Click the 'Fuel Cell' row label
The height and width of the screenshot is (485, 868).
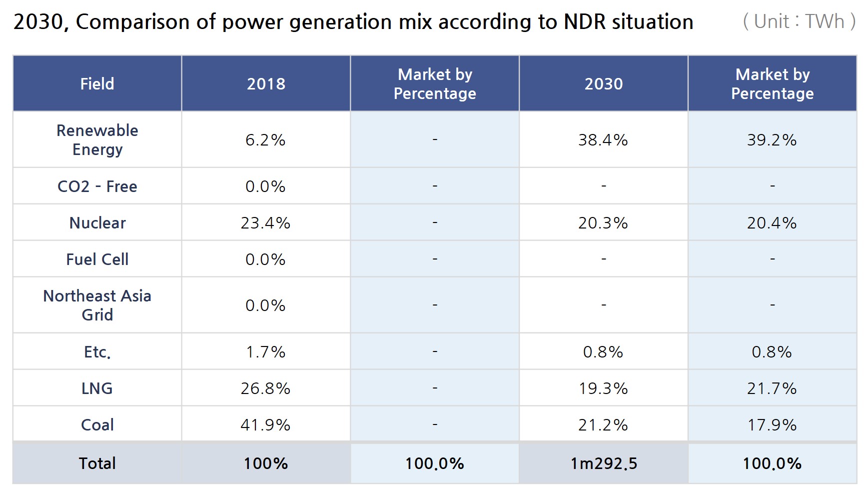click(97, 259)
